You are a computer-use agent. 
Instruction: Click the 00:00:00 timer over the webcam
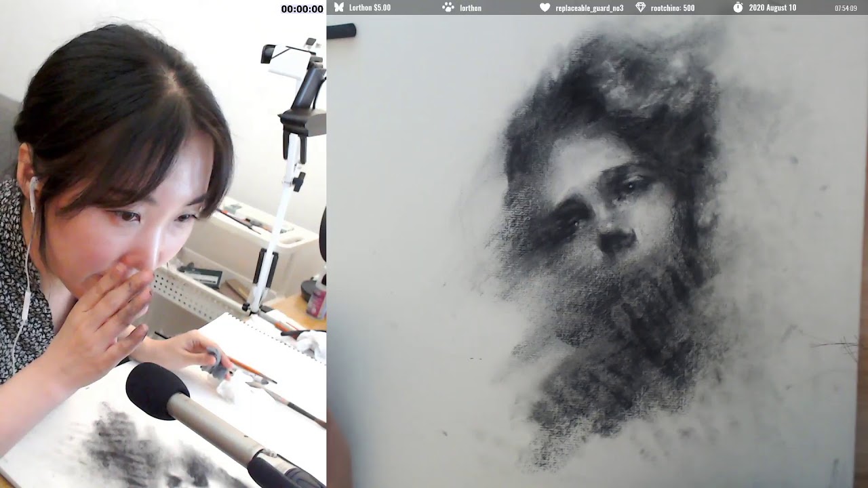302,9
